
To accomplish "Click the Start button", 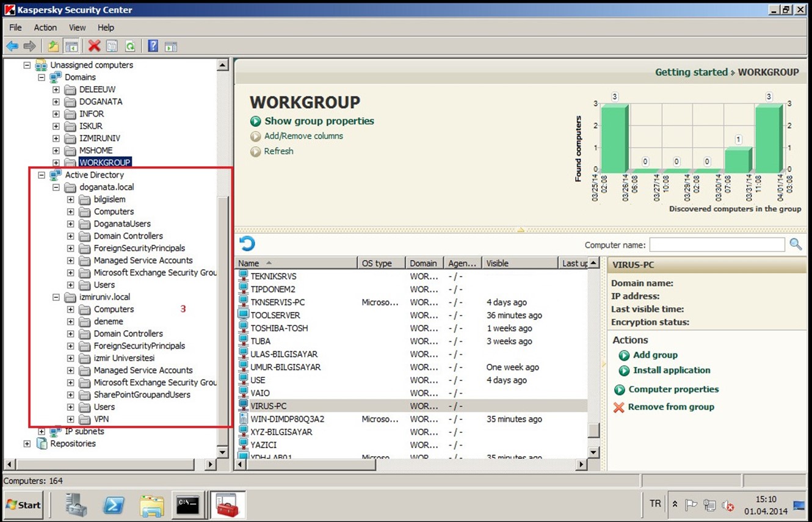I will (23, 505).
